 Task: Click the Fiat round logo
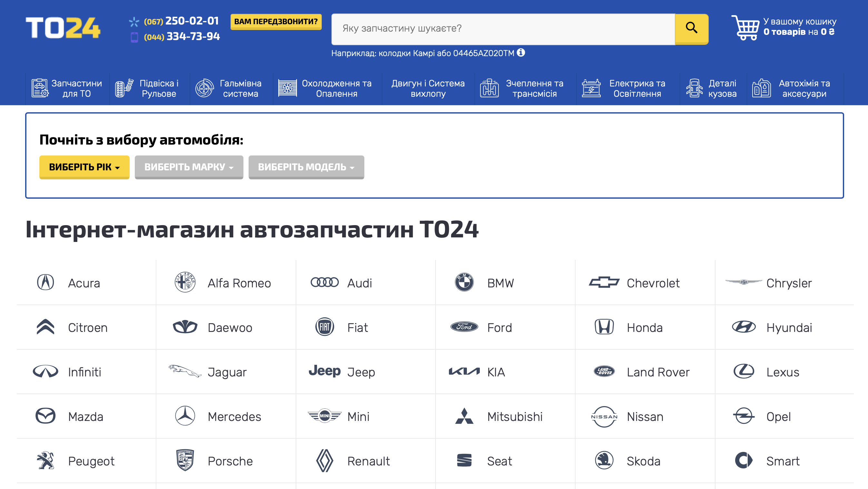coord(324,327)
